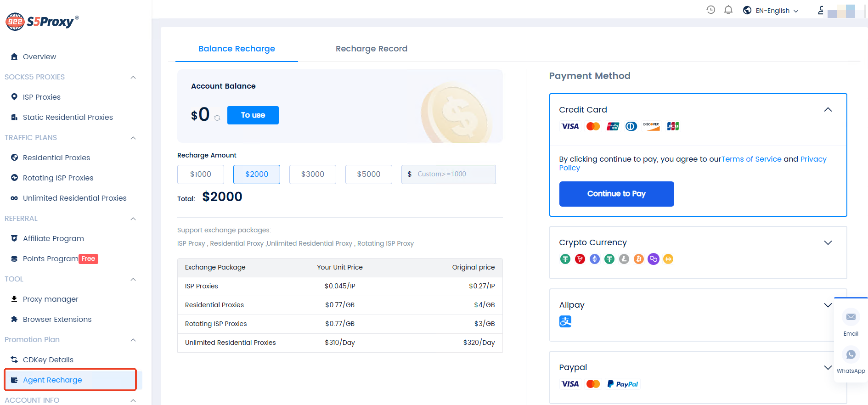Select the $1000 recharge amount
This screenshot has height=405, width=868.
tap(201, 174)
